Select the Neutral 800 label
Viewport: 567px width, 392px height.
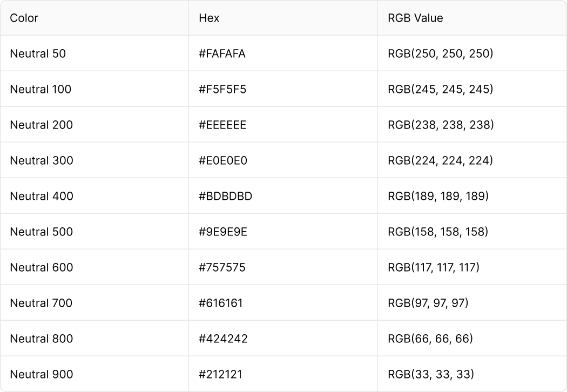tap(42, 339)
